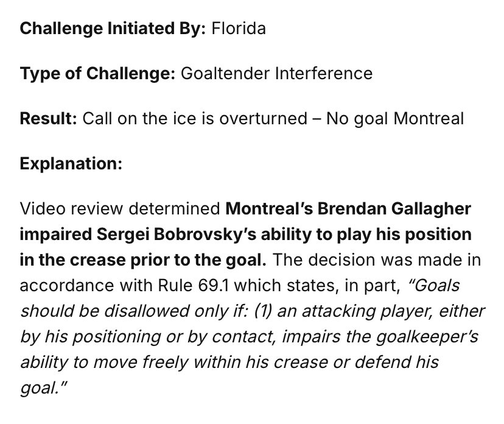Click the 'Rule 69.1' reference
The width and height of the screenshot is (504, 424).
tap(193, 285)
